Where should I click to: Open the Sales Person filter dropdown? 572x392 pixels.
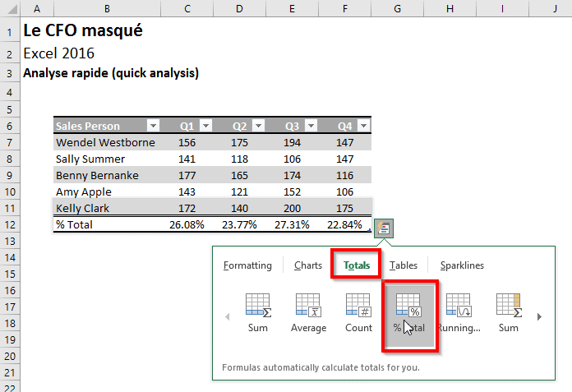click(x=152, y=126)
